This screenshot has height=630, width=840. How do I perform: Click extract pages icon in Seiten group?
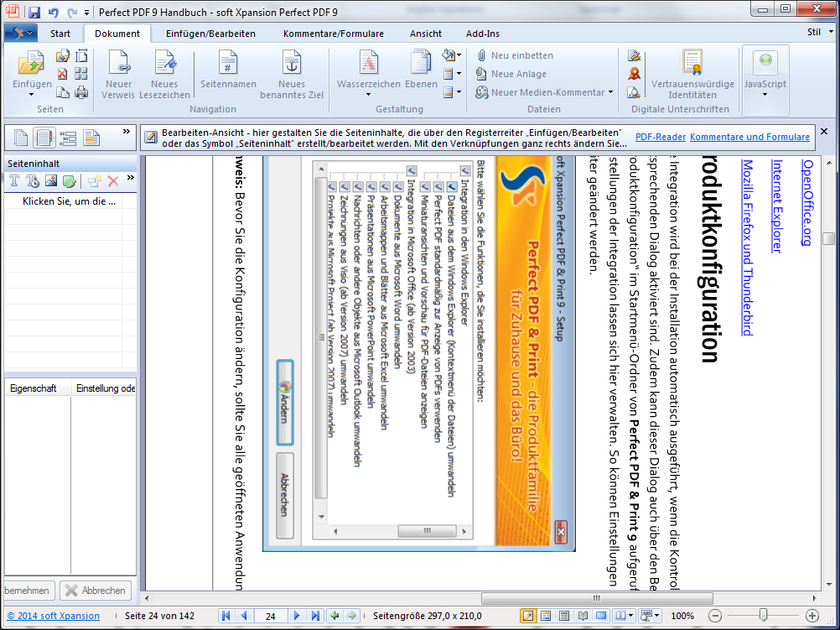point(63,55)
